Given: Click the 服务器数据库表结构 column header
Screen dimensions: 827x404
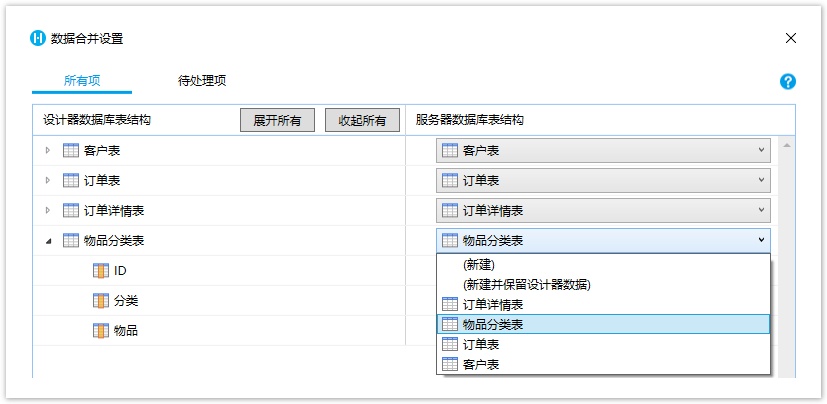Looking at the screenshot, I should pyautogui.click(x=469, y=120).
